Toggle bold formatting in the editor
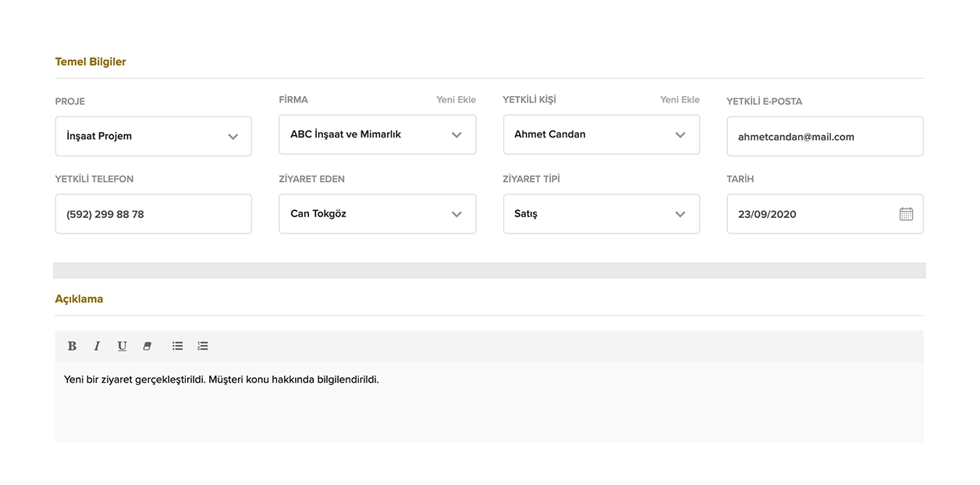Screen dimensions: 980x485 [72, 346]
